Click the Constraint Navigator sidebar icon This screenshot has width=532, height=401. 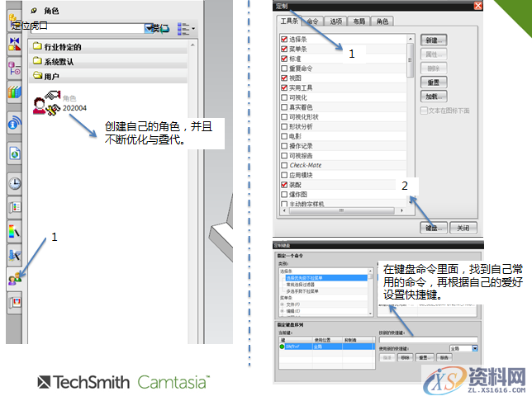point(15,68)
